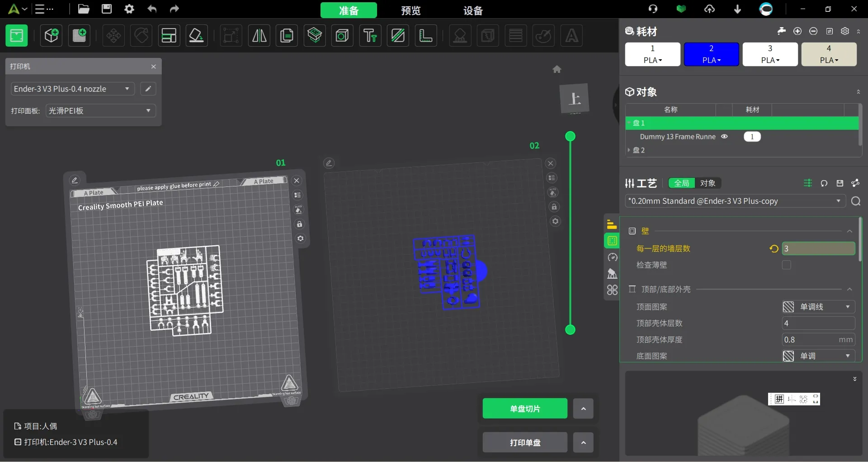Select the measure ruler tool
The width and height of the screenshot is (868, 462).
pos(426,35)
